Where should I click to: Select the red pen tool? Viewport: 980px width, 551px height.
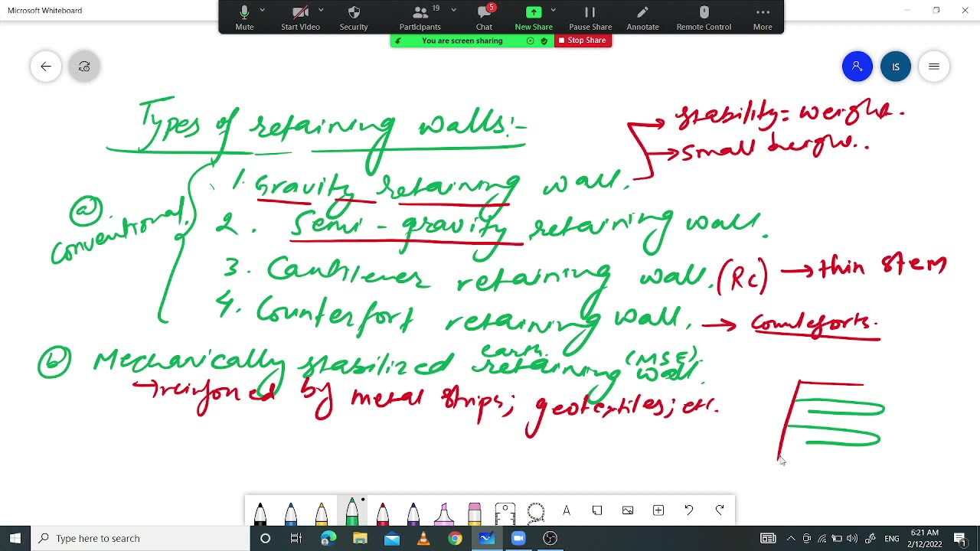click(x=383, y=513)
